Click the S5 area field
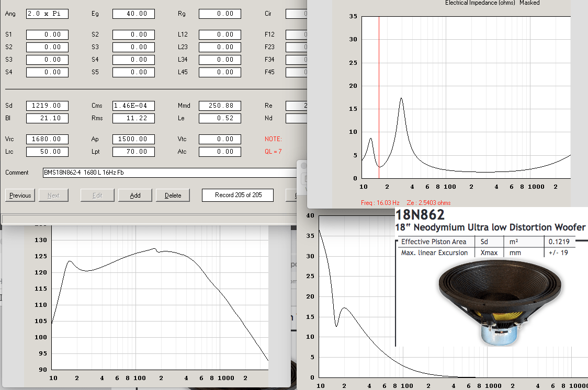 pos(133,72)
